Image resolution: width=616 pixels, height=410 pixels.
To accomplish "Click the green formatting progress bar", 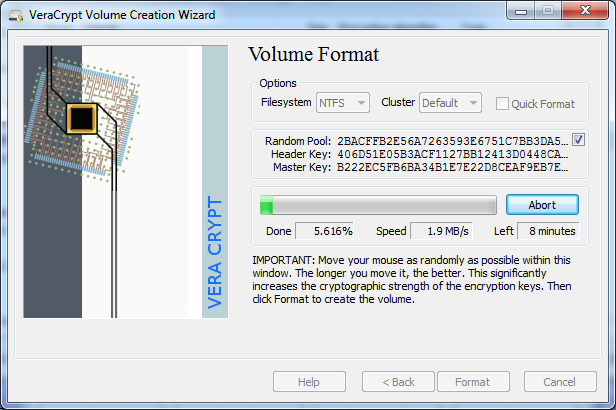I will [378, 205].
